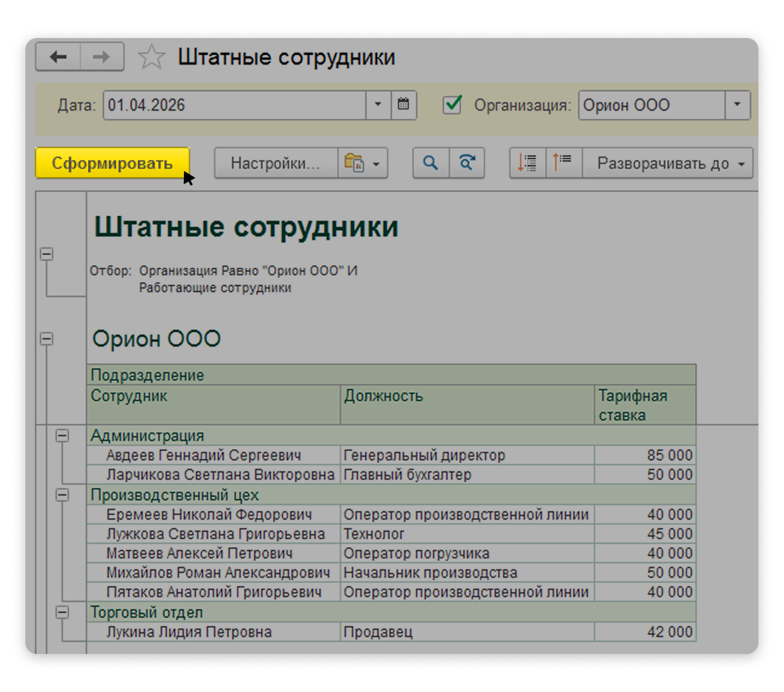Toggle the Организация filter checkbox
This screenshot has height=692, width=784.
[x=452, y=105]
